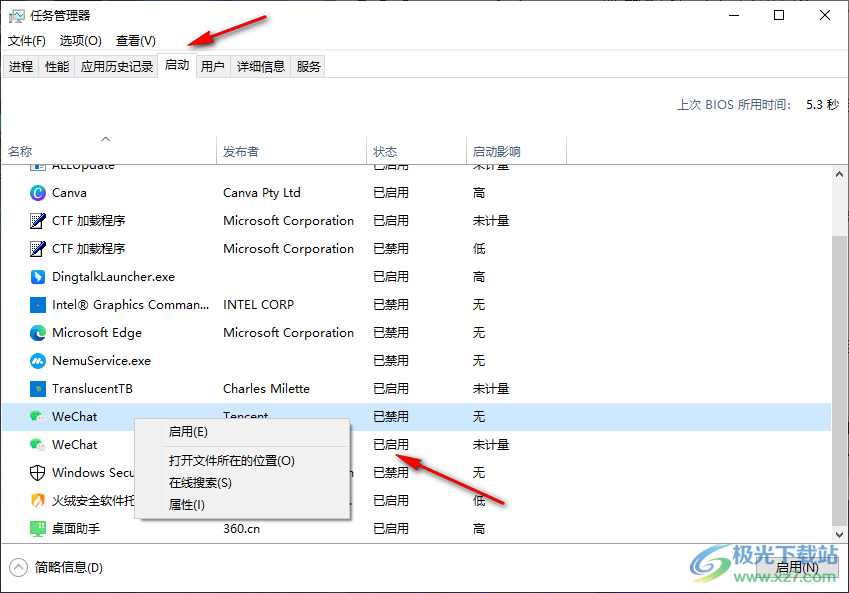Open the 查看(V) menu
This screenshot has width=849, height=593.
tap(136, 41)
